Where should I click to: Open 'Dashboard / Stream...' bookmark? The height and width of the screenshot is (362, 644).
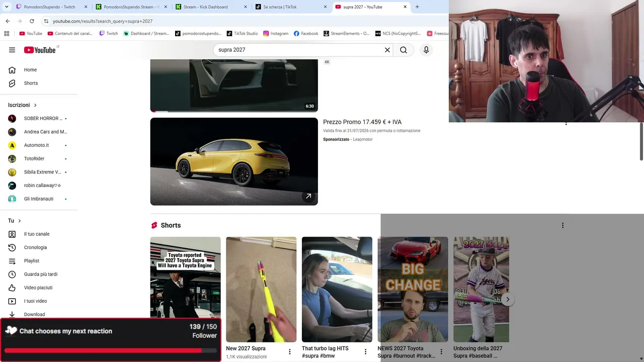pos(146,34)
